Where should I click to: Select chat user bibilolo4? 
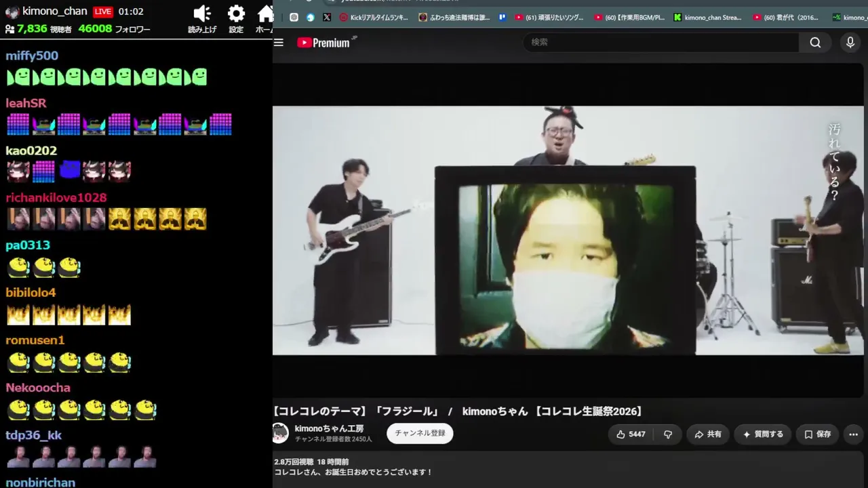(31, 293)
